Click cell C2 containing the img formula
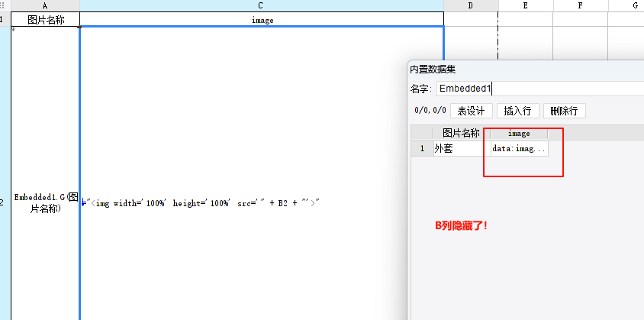The width and height of the screenshot is (644, 320). click(x=261, y=202)
